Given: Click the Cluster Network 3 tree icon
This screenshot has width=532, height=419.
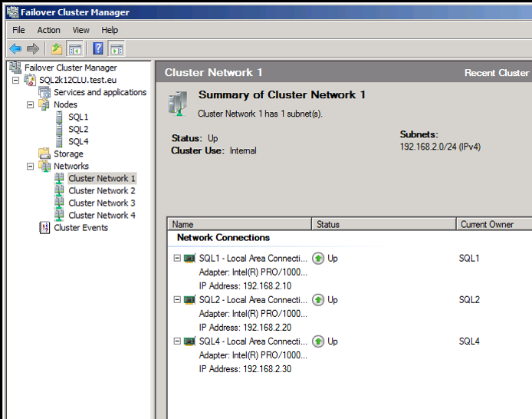Looking at the screenshot, I should pyautogui.click(x=59, y=203).
